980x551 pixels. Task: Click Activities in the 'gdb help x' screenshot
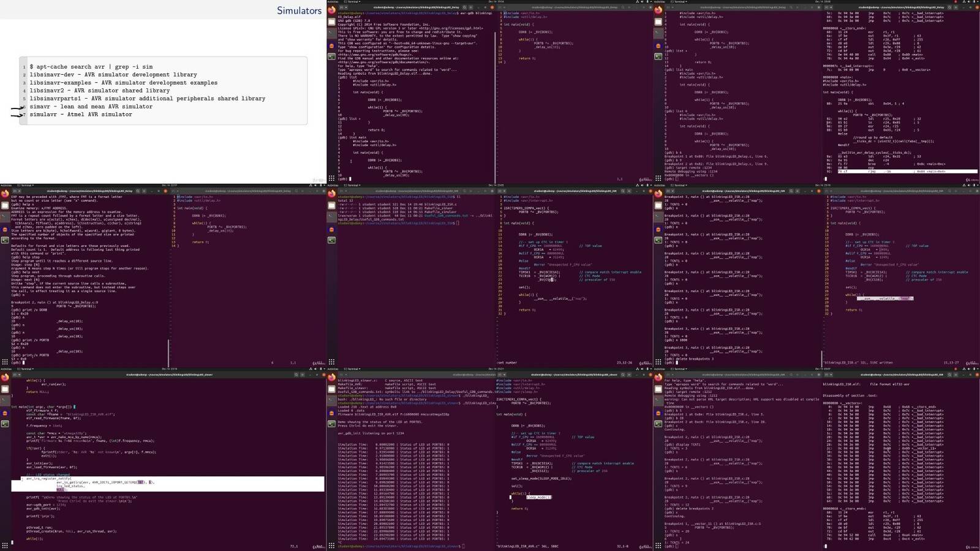[6, 185]
